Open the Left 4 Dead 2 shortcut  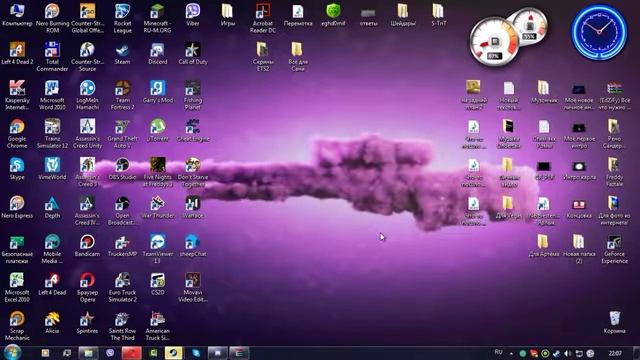(x=17, y=53)
